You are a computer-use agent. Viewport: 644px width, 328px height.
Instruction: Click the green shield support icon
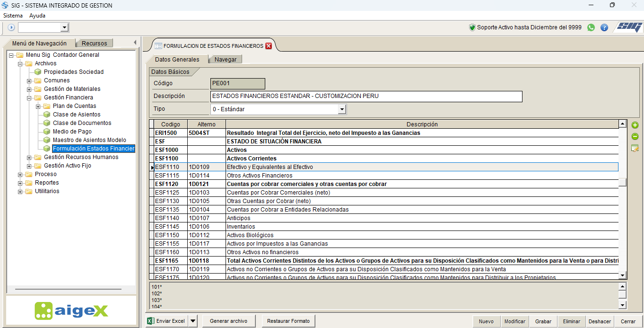click(x=472, y=27)
